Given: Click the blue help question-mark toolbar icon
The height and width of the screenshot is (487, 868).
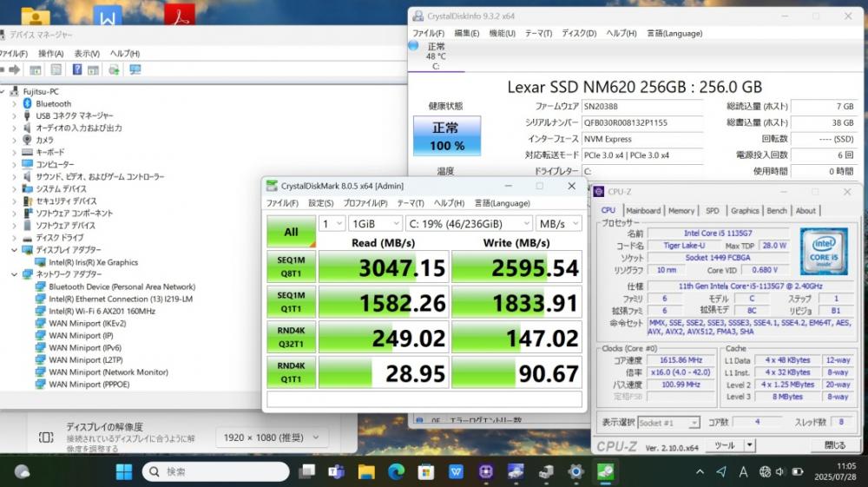Looking at the screenshot, I should click(77, 69).
